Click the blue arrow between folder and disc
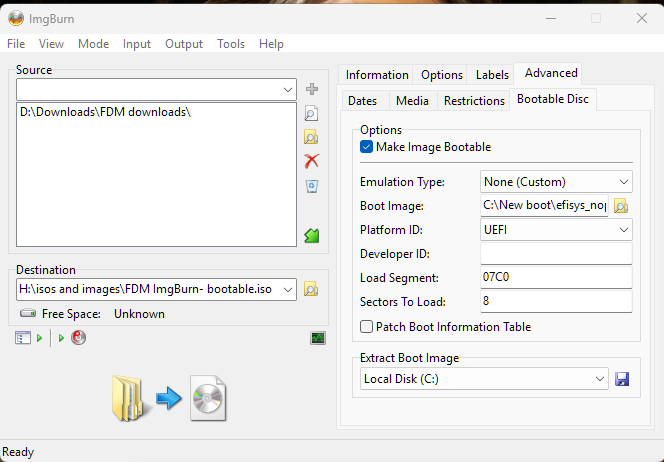This screenshot has height=462, width=664. [x=169, y=398]
